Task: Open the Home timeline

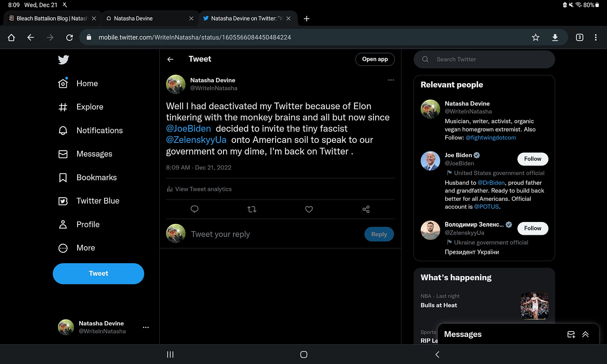Action: (x=78, y=83)
